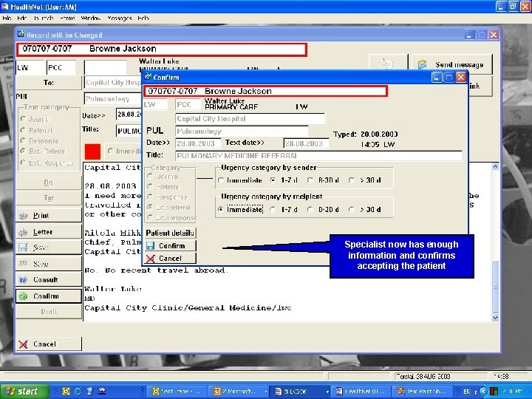Click scroll up arrow of message text
Viewport: 532px width, 399px height.
click(495, 166)
